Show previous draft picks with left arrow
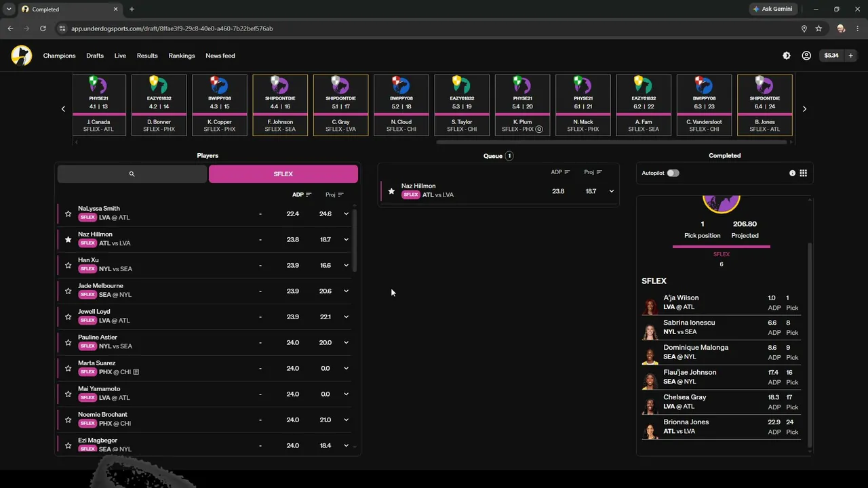868x488 pixels. click(x=63, y=108)
